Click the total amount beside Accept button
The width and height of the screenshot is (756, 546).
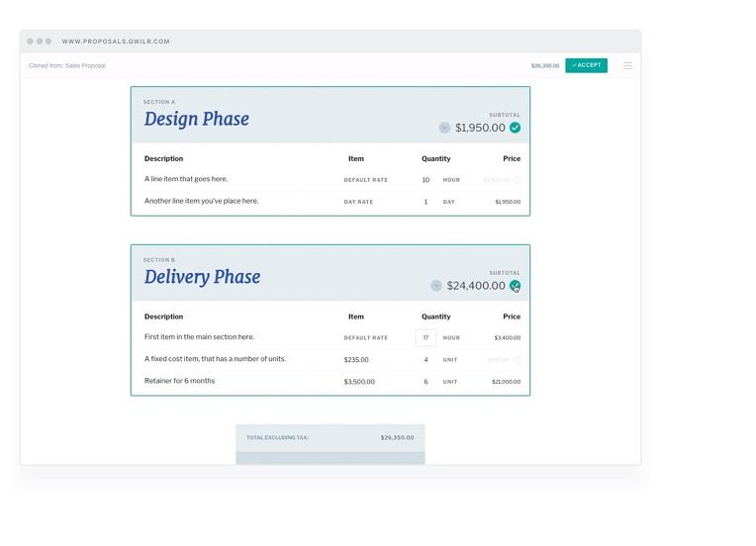tap(545, 65)
